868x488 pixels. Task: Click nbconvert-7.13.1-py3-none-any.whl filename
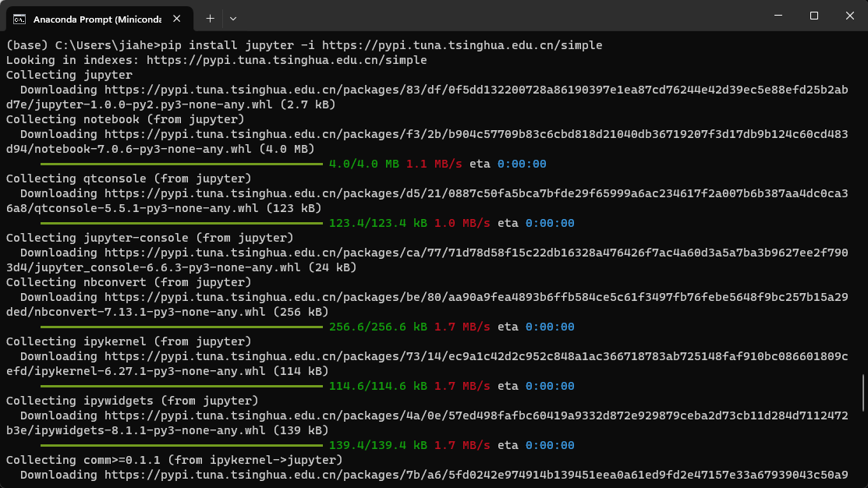click(150, 312)
